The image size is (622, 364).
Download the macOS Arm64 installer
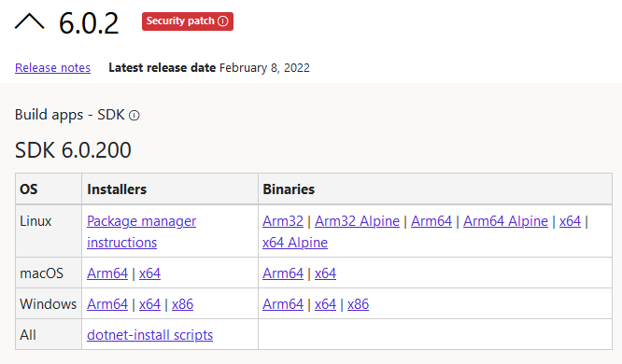(x=107, y=273)
